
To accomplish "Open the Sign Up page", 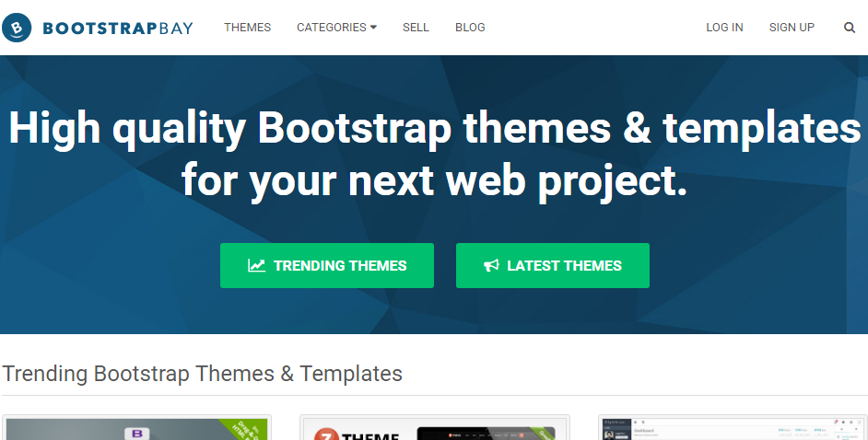I will 792,28.
